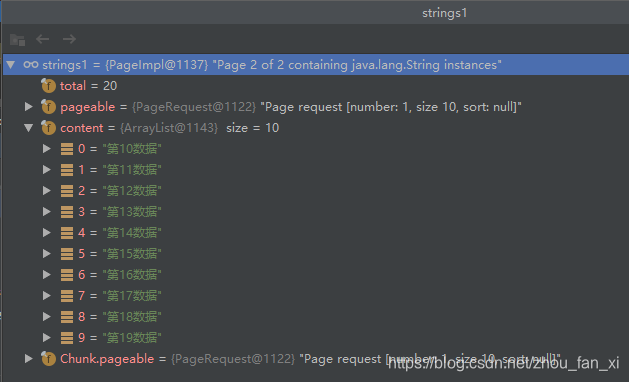Click the strings1 dialog title
This screenshot has height=382, width=629.
444,13
